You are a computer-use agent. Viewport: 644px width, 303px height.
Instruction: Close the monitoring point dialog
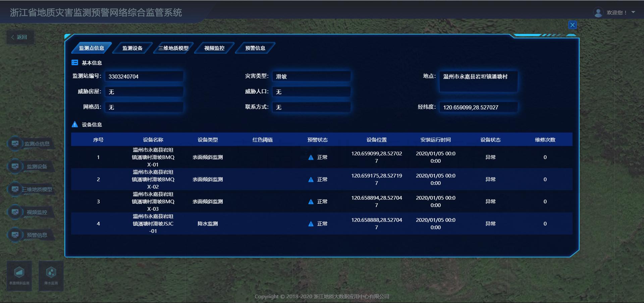pos(572,25)
